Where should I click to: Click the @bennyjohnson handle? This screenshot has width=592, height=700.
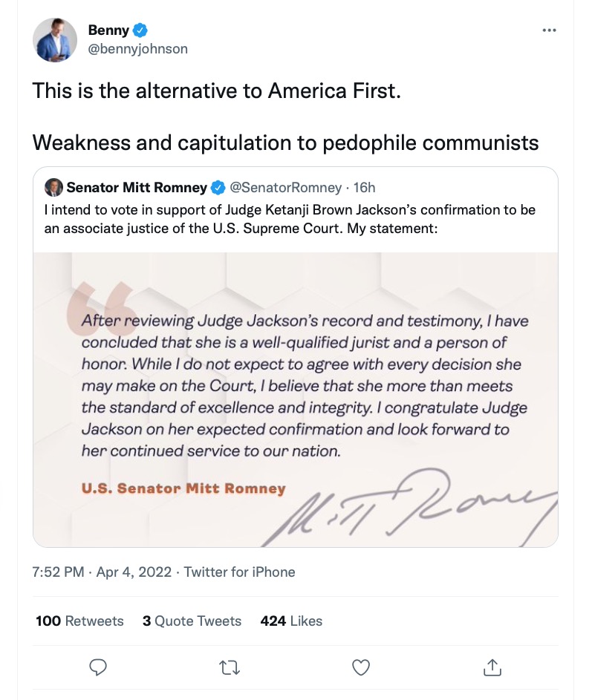137,49
